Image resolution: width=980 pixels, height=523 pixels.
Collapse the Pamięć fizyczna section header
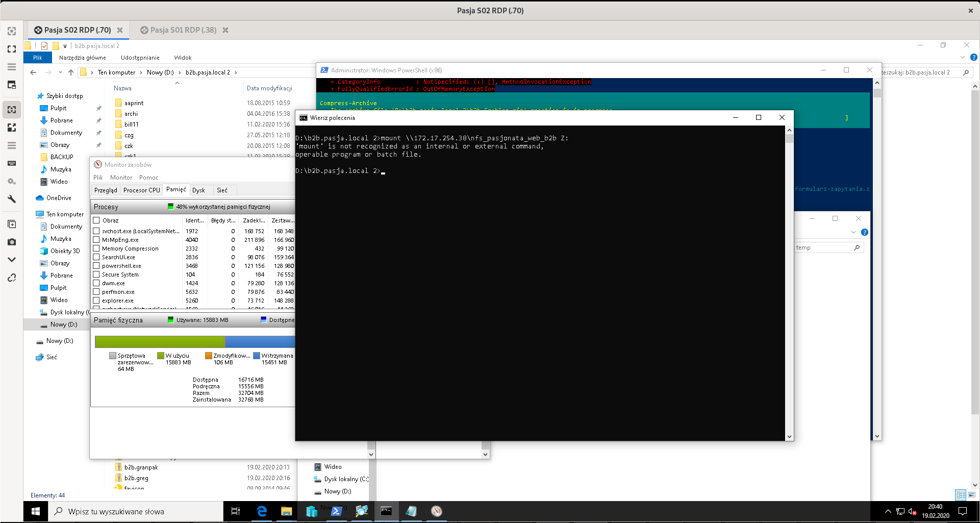click(x=193, y=320)
